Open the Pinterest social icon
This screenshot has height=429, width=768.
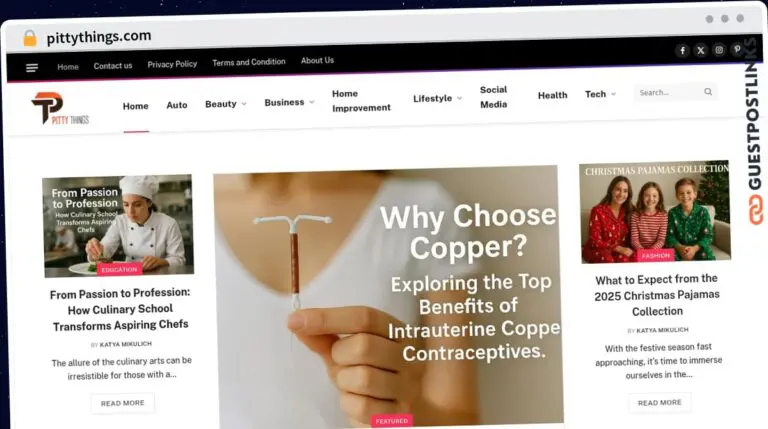(x=737, y=48)
